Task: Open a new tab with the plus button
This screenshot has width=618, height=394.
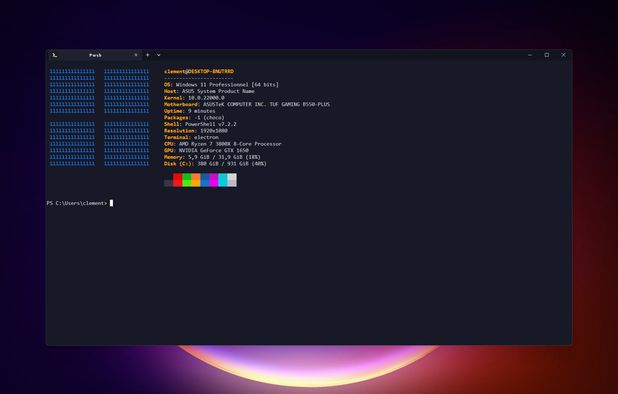Action: tap(148, 55)
